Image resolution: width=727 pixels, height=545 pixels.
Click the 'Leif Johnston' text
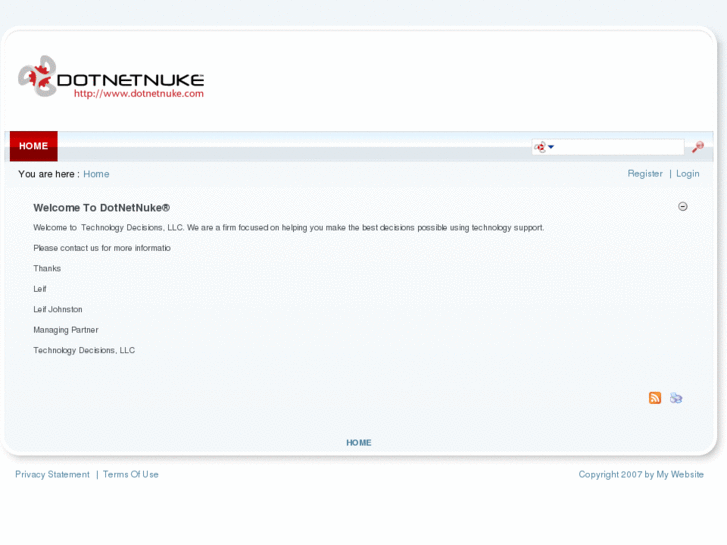58,309
